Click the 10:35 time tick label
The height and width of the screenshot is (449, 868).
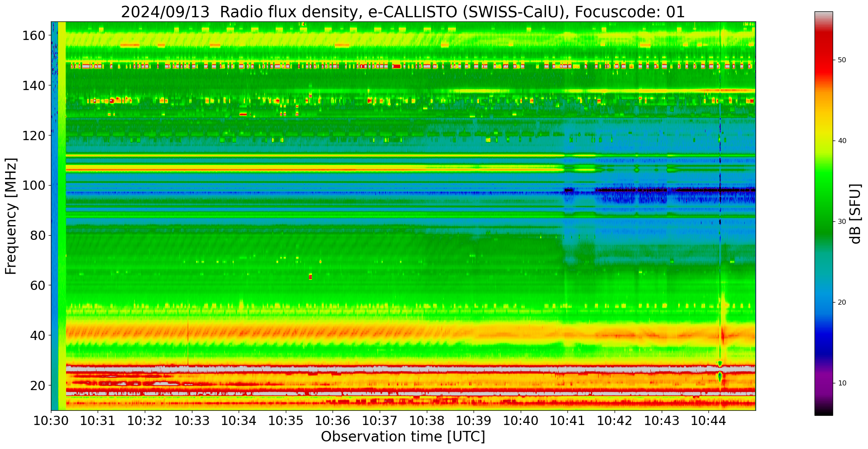click(x=286, y=420)
